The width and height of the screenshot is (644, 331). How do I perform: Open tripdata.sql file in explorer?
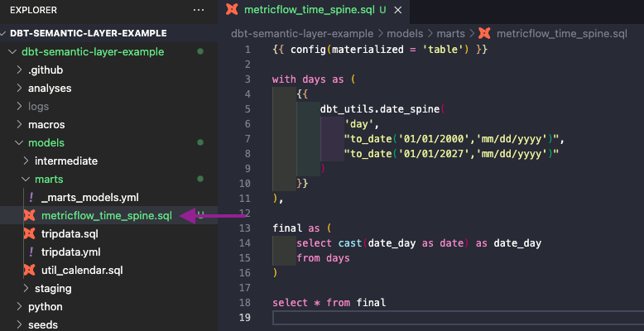pos(70,233)
